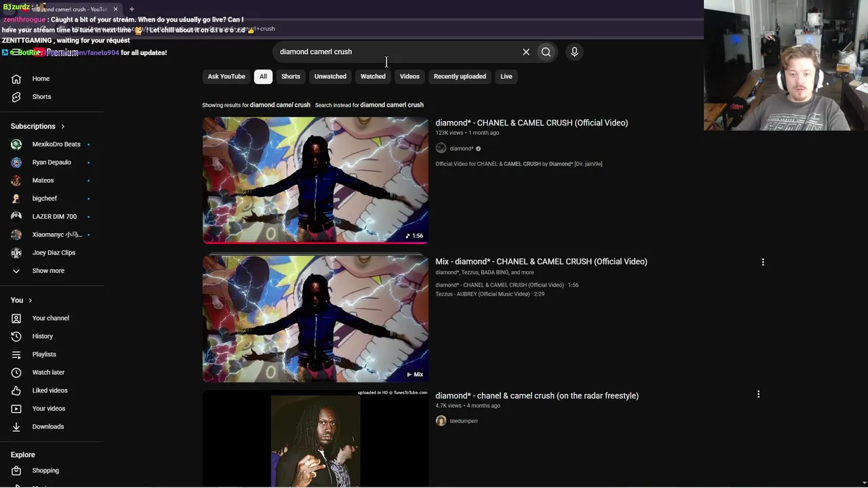Open Your videos sidebar icon
This screenshot has height=488, width=868.
pos(16,409)
